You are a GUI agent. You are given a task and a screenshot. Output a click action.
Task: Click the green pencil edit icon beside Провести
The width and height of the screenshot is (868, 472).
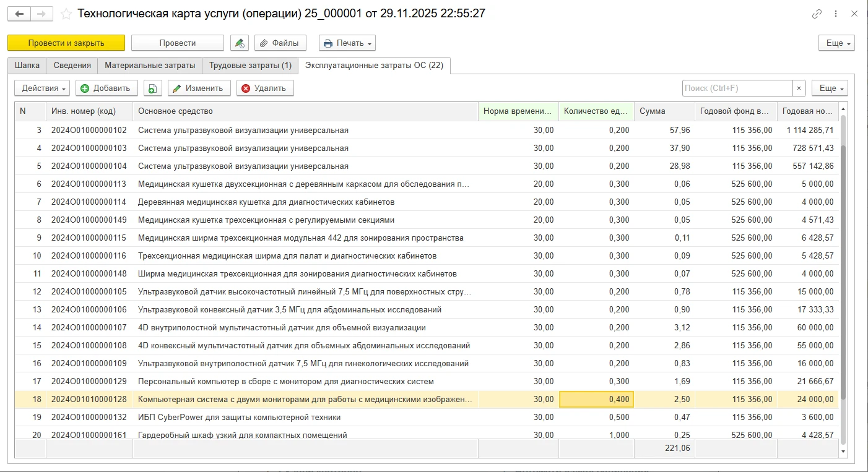pos(239,43)
